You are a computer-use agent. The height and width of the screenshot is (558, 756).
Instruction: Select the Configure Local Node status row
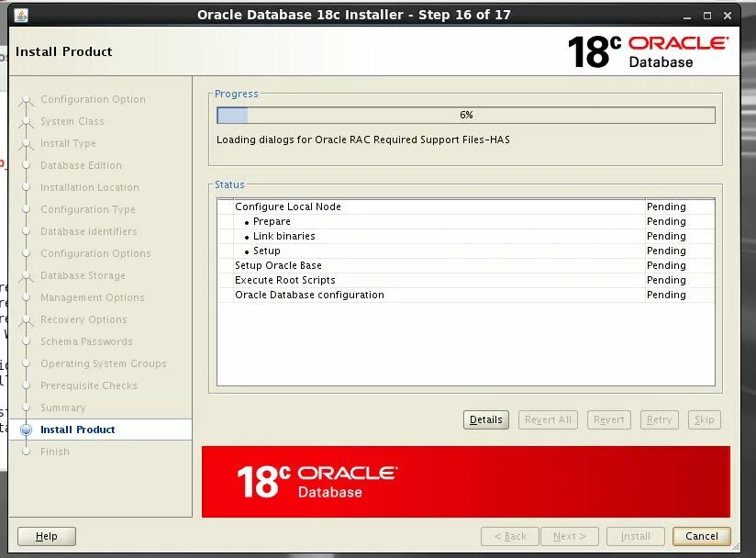(466, 206)
